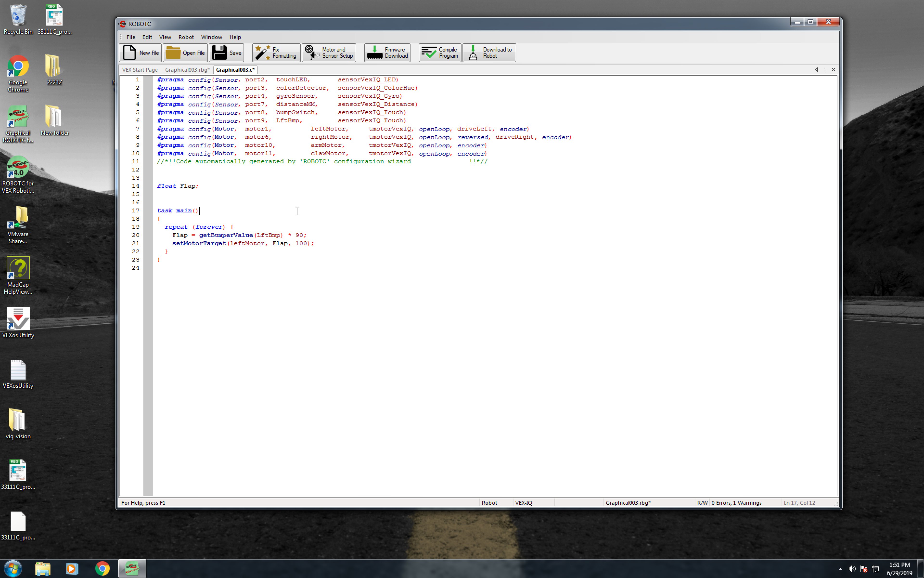The image size is (924, 578).
Task: Open the File menu
Action: [131, 37]
